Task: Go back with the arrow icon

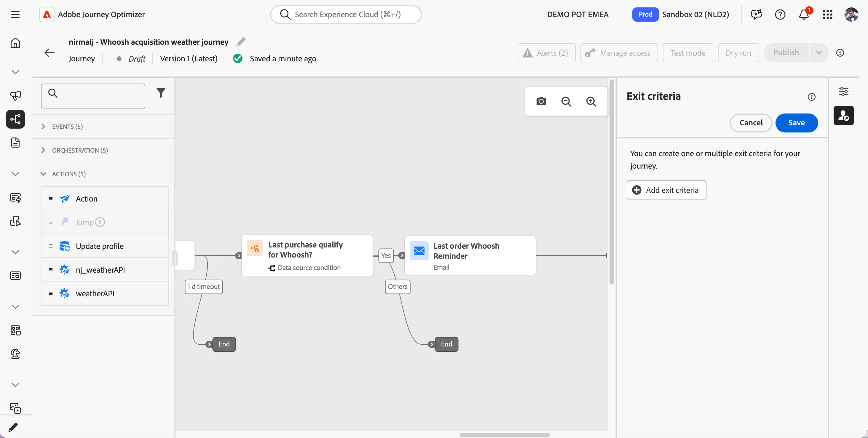Action: [x=50, y=52]
